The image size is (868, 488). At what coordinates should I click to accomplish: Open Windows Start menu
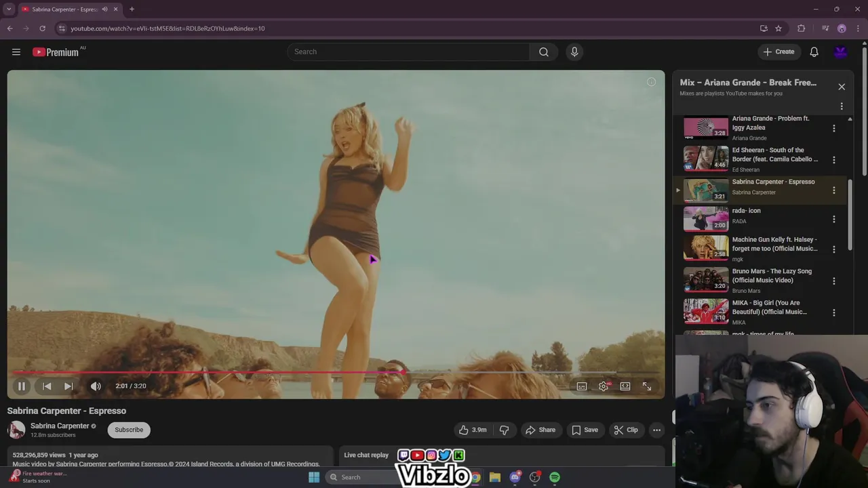point(313,477)
